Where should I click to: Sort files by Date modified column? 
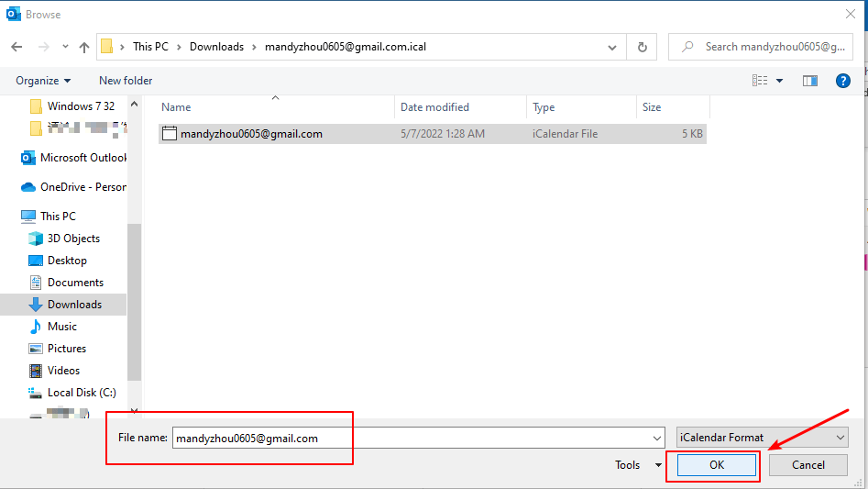[x=434, y=107]
